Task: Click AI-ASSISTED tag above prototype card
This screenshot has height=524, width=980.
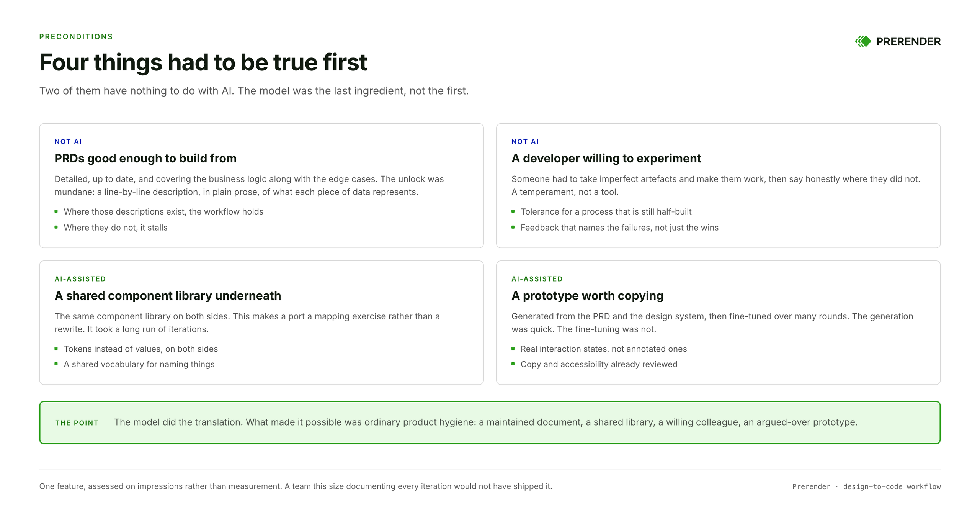Action: pyautogui.click(x=537, y=279)
